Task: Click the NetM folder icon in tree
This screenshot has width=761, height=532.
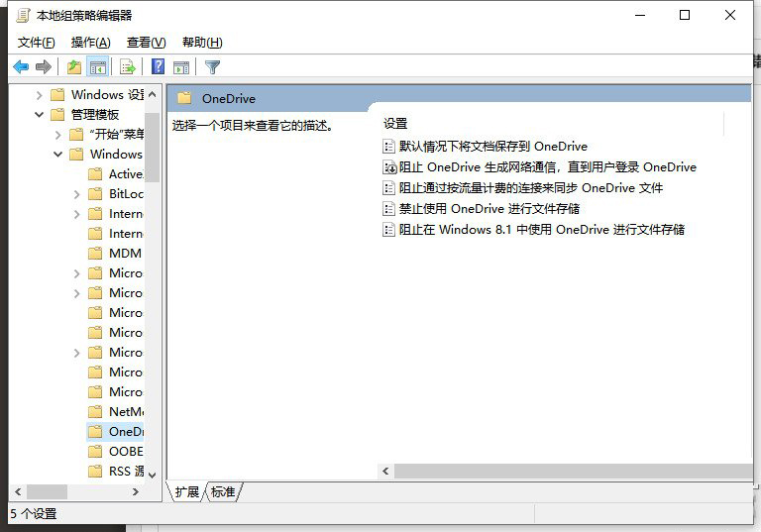Action: (x=95, y=411)
